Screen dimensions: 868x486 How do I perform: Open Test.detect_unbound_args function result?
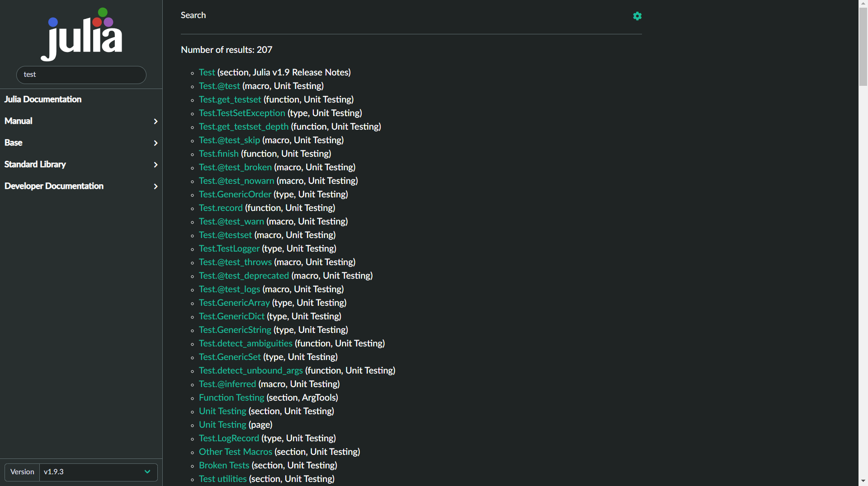pyautogui.click(x=251, y=371)
